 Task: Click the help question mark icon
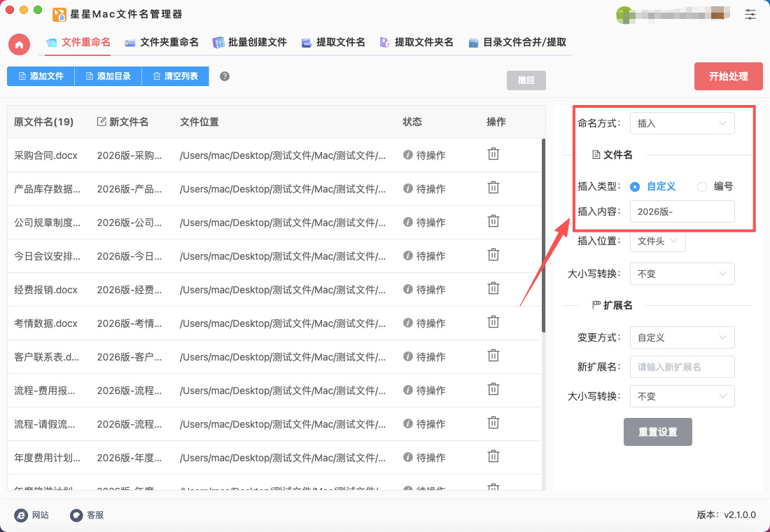click(225, 76)
